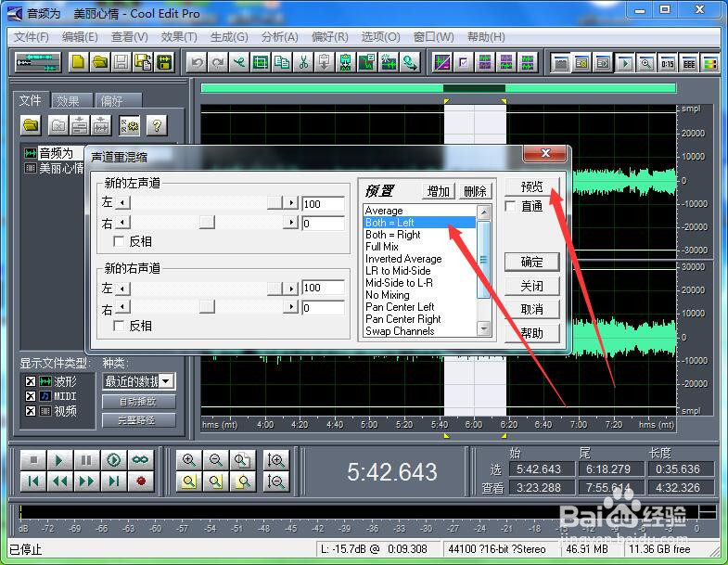Click new-left-channel 左 value field 100
This screenshot has height=565, width=728.
323,203
